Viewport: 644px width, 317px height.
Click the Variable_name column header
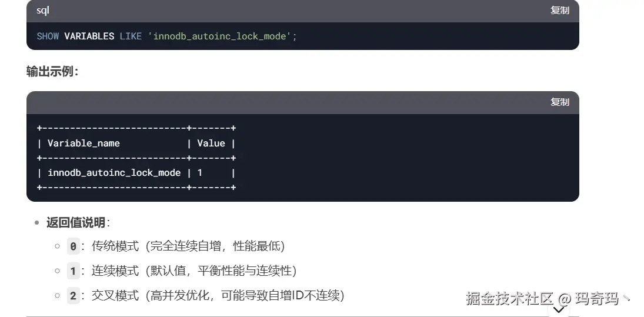tap(84, 144)
